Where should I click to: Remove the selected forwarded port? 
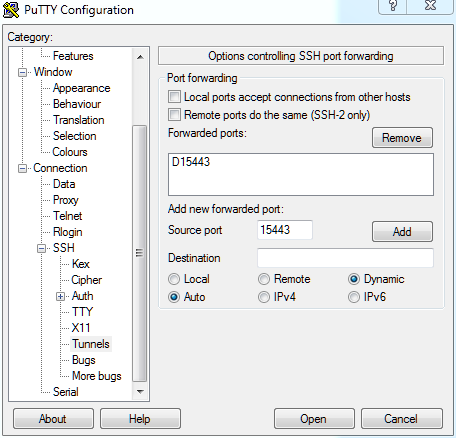pos(402,137)
